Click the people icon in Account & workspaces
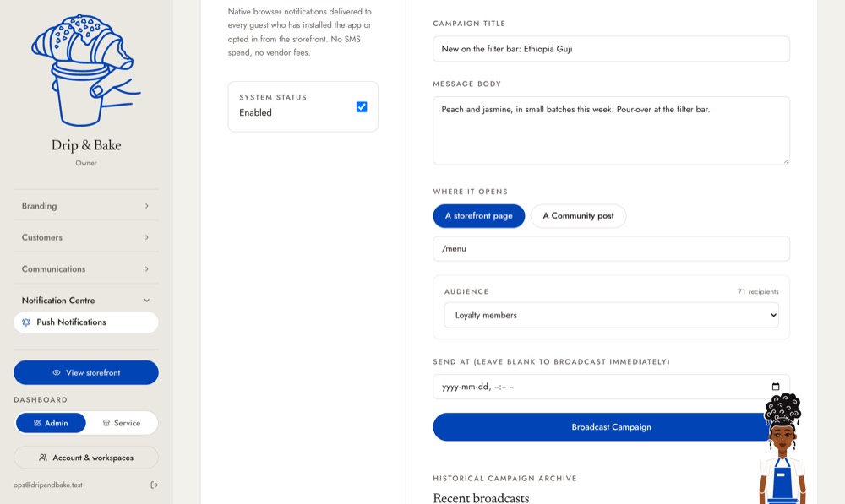 pos(43,458)
